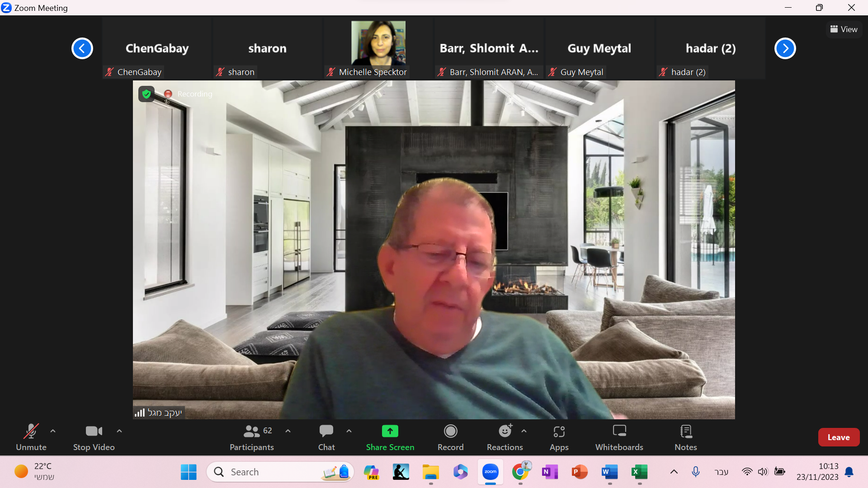Show next participants with right arrow
Image resolution: width=868 pixels, height=488 pixels.
click(785, 48)
